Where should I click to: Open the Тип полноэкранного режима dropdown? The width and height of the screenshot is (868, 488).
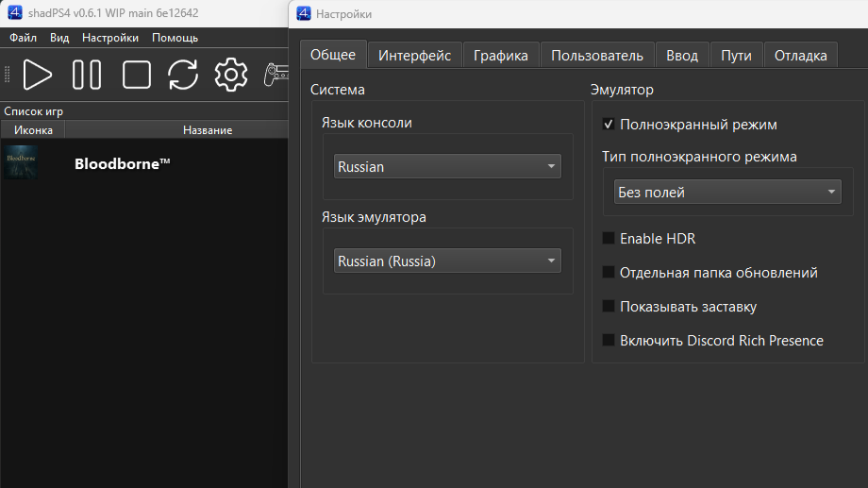pyautogui.click(x=726, y=193)
